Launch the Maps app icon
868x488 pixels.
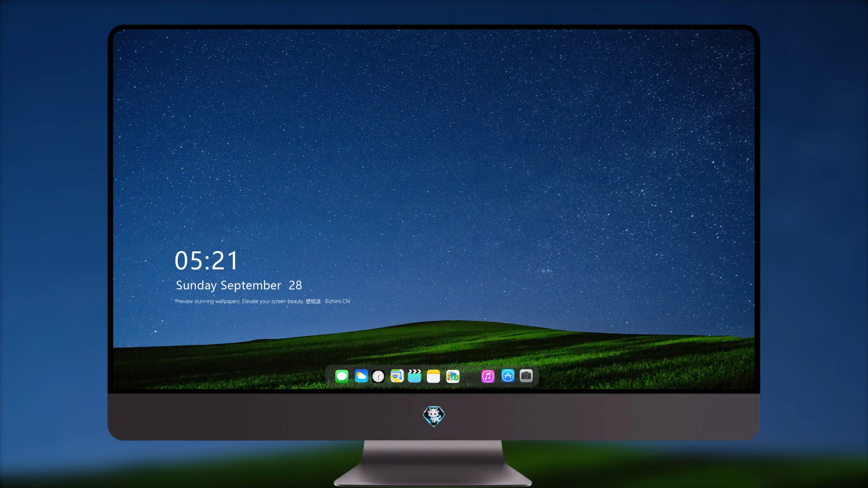coord(397,376)
